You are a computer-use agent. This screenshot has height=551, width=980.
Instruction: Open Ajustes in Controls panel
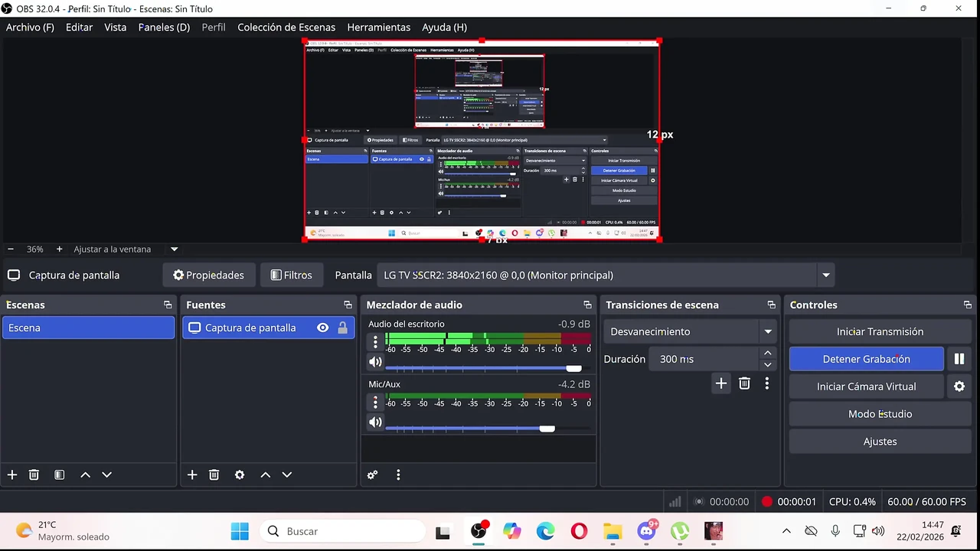880,442
